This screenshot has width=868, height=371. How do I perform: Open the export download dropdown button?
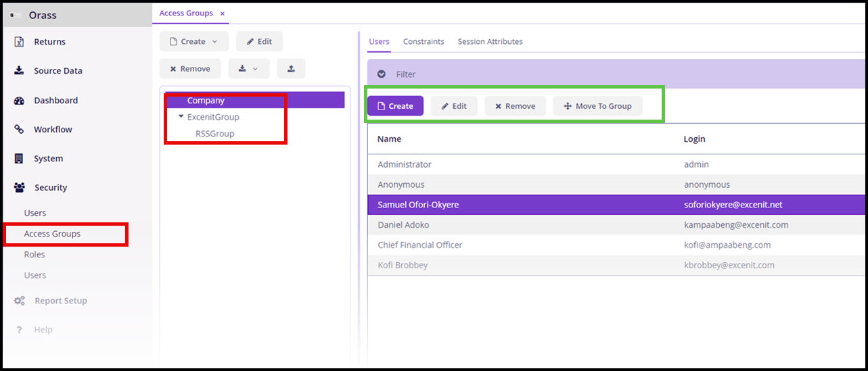tap(249, 68)
